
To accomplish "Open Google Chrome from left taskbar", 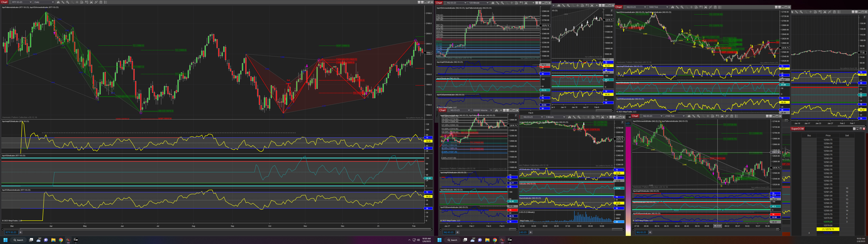I will [61, 240].
